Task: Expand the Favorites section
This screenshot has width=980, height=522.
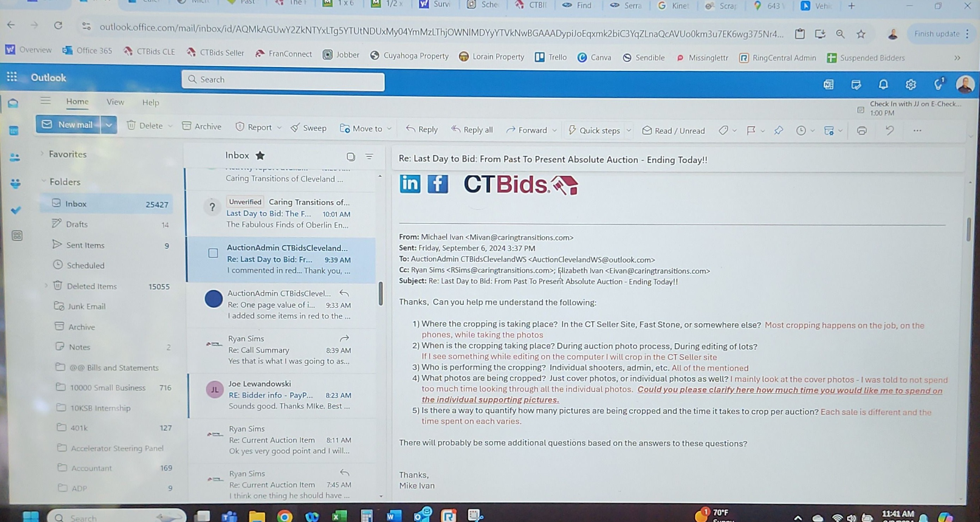Action: tap(42, 154)
